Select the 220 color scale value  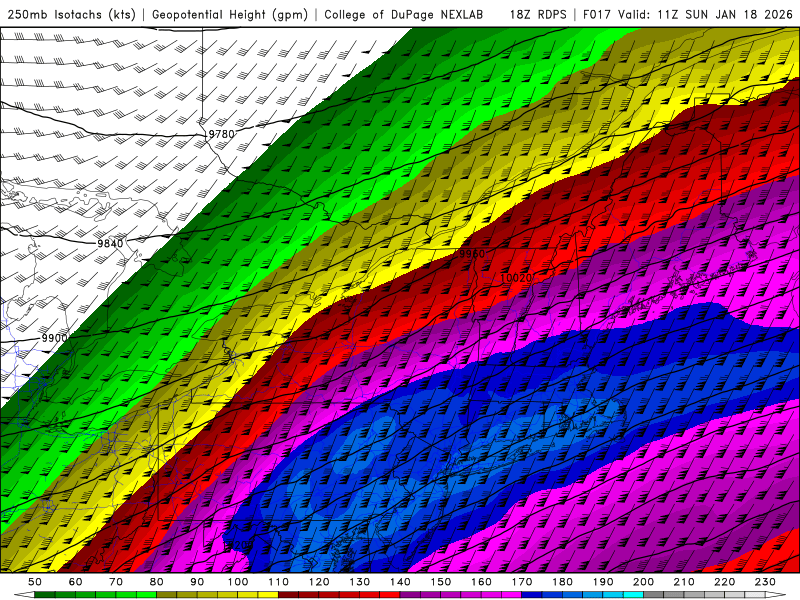pyautogui.click(x=724, y=582)
